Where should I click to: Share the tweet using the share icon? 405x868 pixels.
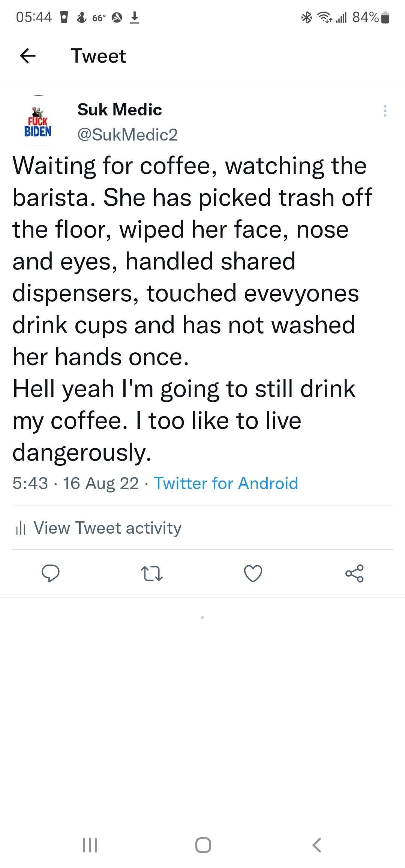pos(354,573)
